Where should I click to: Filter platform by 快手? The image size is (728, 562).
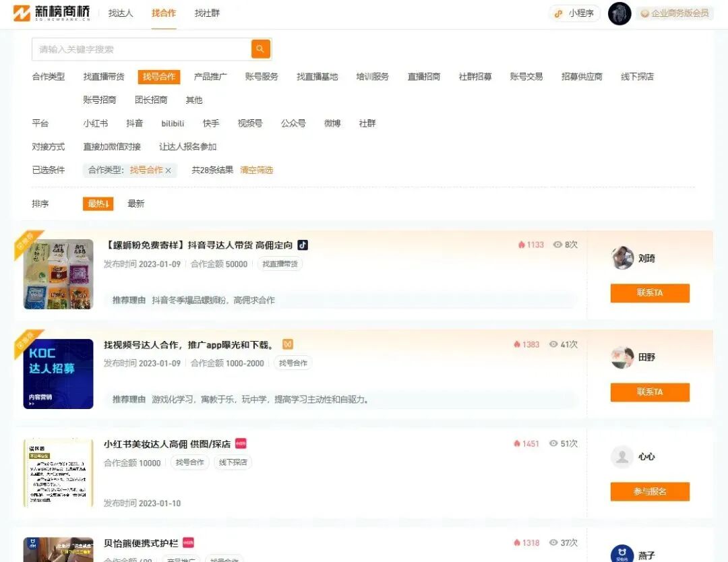[x=211, y=123]
